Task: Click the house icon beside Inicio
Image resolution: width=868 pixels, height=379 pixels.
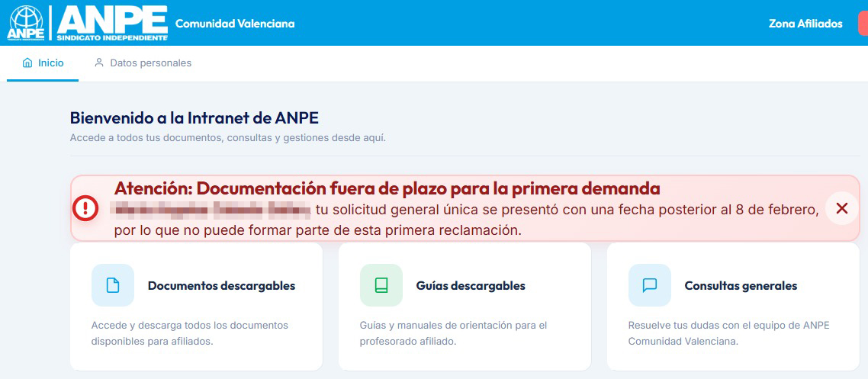Action: coord(27,63)
